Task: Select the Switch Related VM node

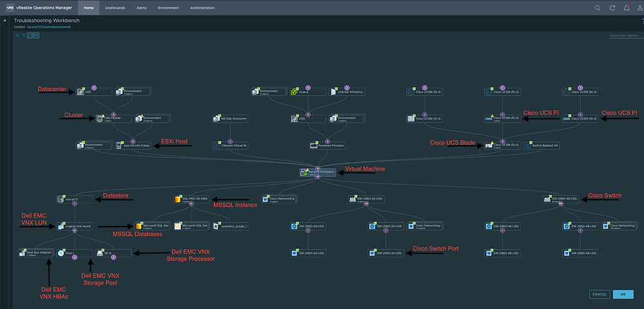Action: coord(541,145)
